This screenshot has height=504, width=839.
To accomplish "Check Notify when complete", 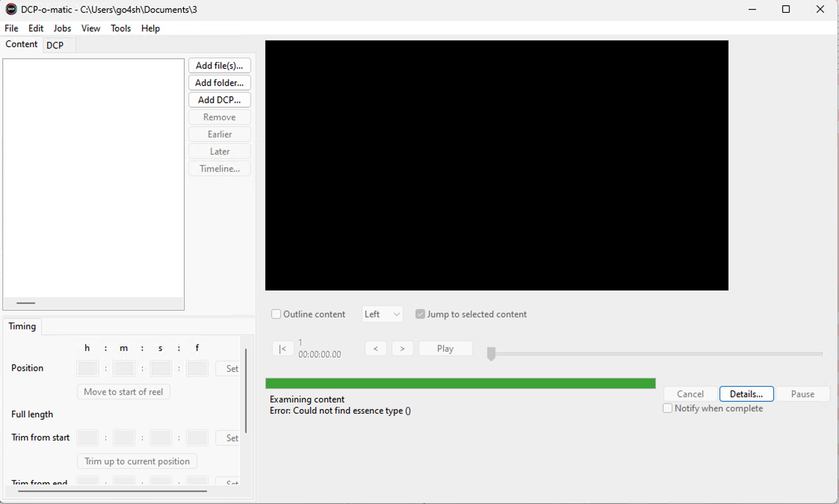I will 668,408.
